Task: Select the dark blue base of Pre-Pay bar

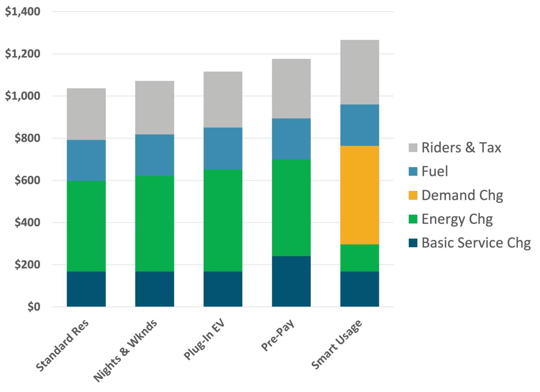Action: pos(291,281)
